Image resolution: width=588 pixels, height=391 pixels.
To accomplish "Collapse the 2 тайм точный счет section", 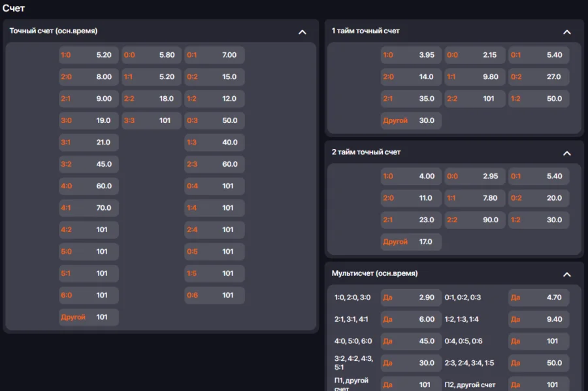I will pyautogui.click(x=566, y=153).
